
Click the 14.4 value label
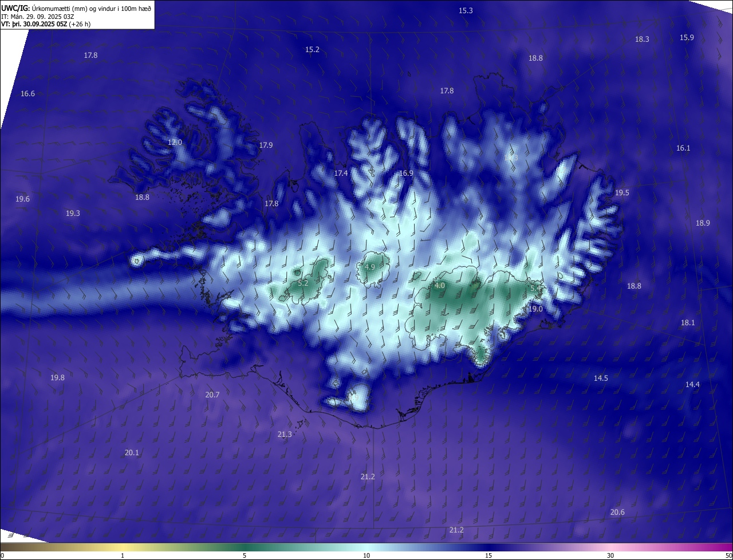pos(692,385)
